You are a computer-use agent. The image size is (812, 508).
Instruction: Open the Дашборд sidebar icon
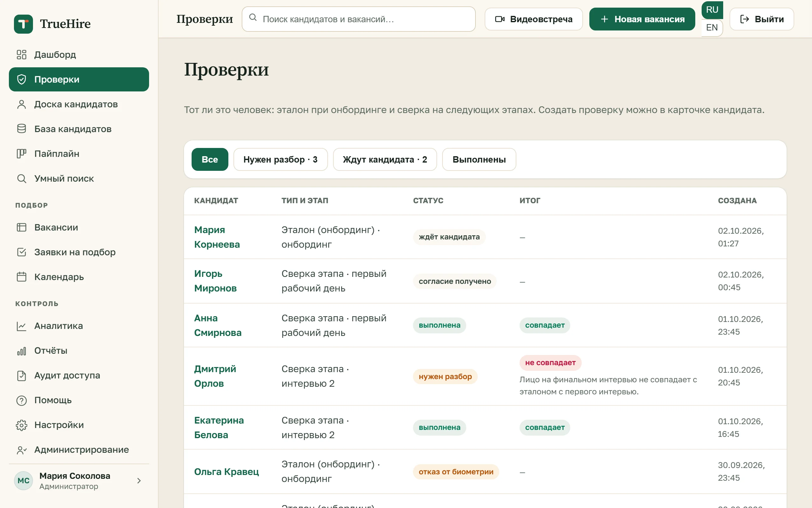point(22,54)
